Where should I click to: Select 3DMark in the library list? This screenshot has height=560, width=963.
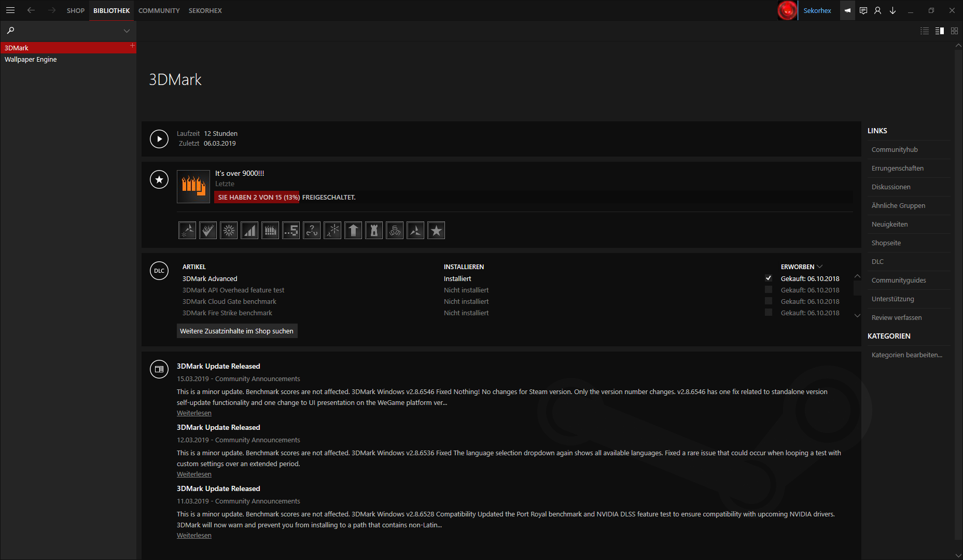[68, 48]
